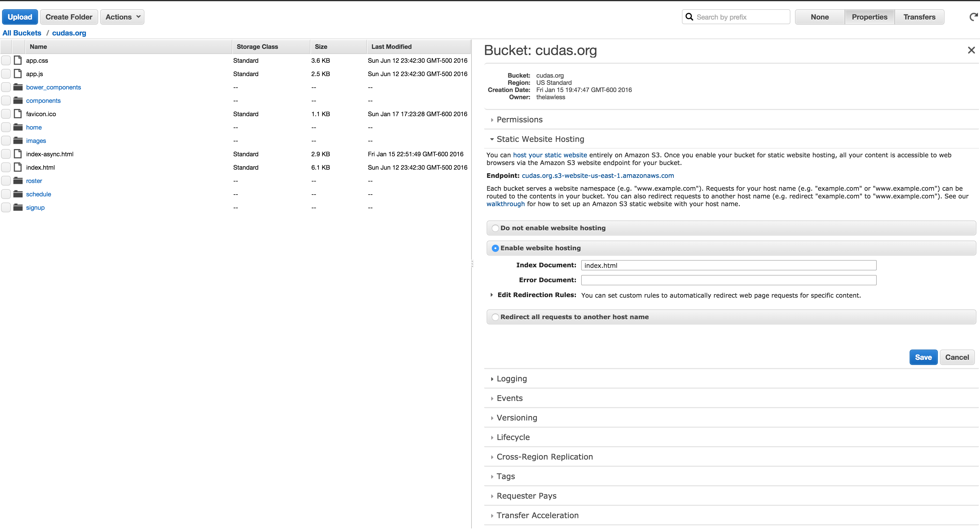This screenshot has height=531, width=980.
Task: Click Create Folder button
Action: pos(69,17)
